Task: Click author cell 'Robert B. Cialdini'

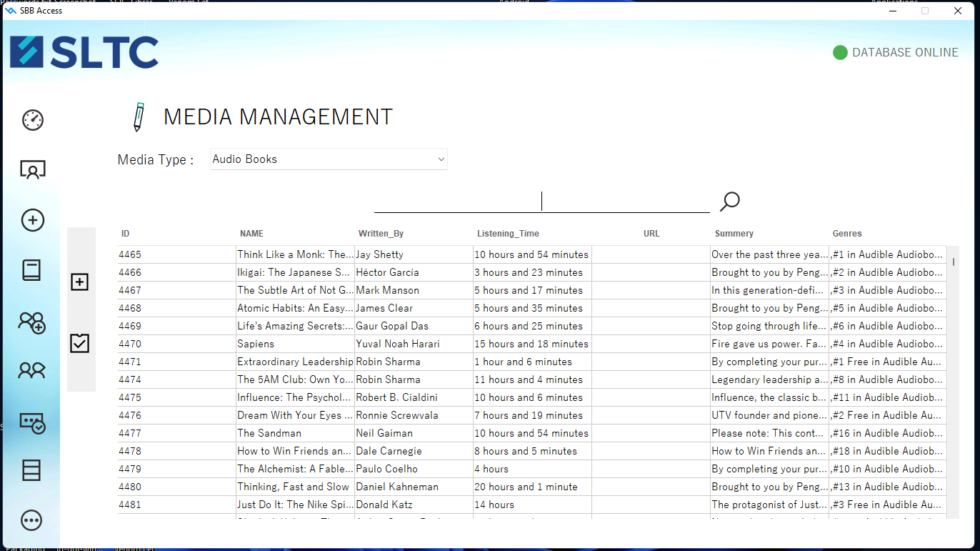Action: [x=414, y=397]
